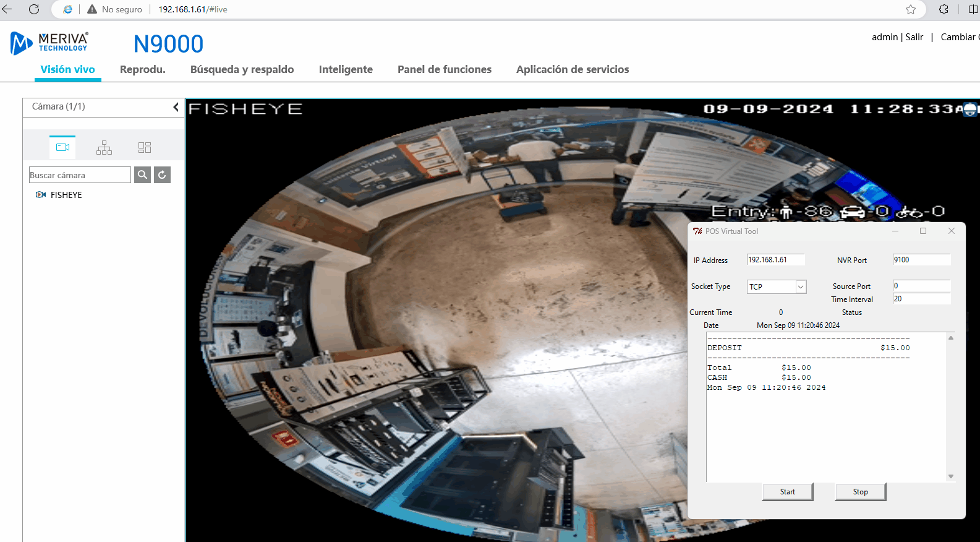Collapse the Cámara panel with arrow
Screen dimensions: 980x542
(x=176, y=107)
